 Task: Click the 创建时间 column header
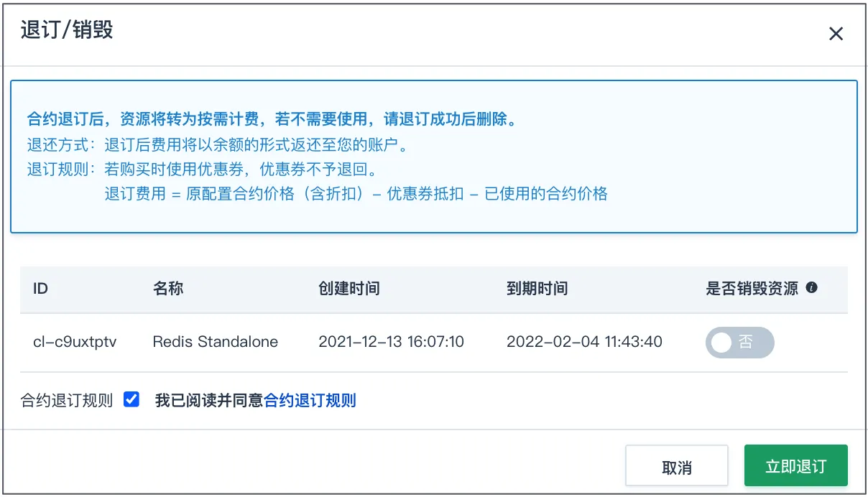tap(349, 289)
